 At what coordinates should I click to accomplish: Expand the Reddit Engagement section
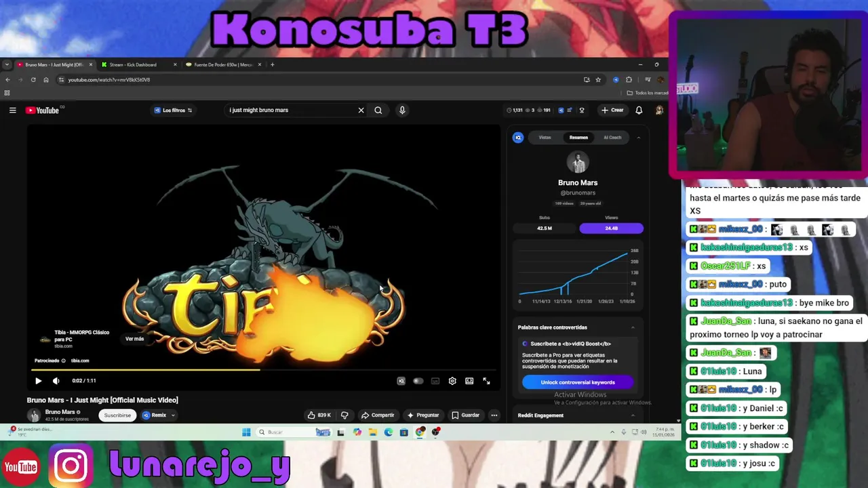(x=633, y=415)
